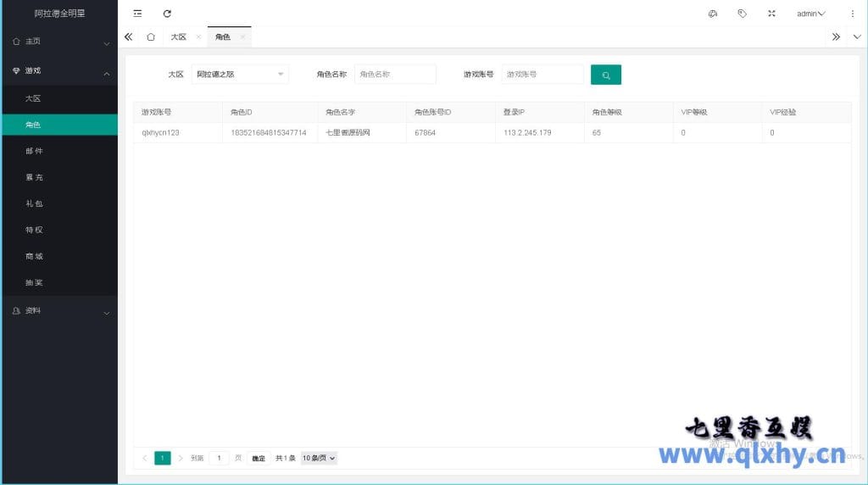The image size is (868, 485).
Task: Open the theme palette icon
Action: click(712, 14)
